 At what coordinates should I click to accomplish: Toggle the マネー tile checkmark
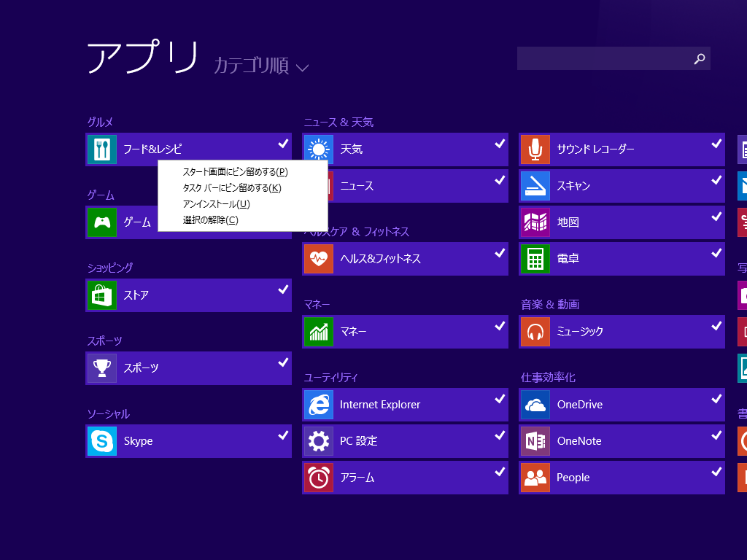(500, 326)
